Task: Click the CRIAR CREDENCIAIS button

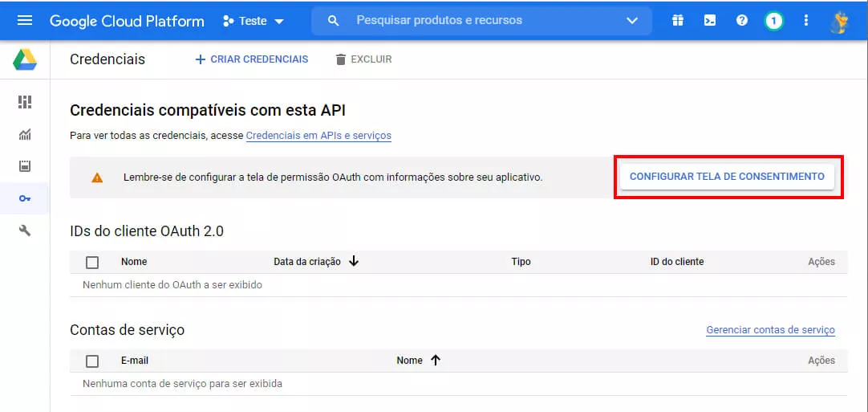Action: pyautogui.click(x=252, y=59)
